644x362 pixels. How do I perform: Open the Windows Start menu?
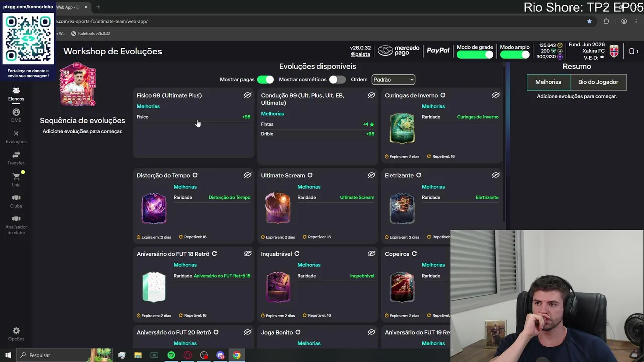coord(8,355)
